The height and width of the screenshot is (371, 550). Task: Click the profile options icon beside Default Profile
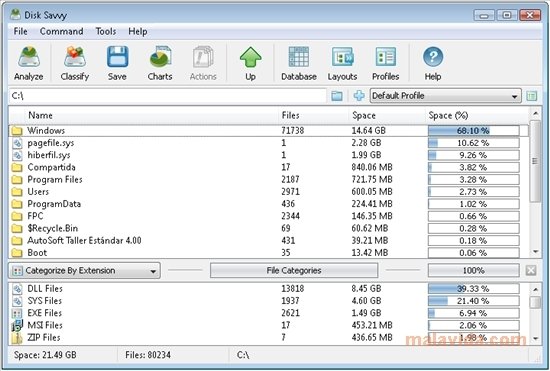532,96
